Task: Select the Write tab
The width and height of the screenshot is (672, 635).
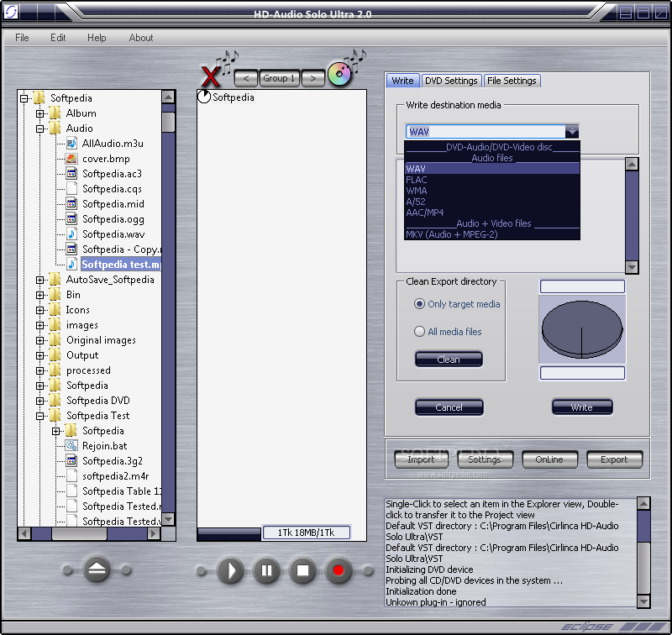Action: click(x=402, y=81)
